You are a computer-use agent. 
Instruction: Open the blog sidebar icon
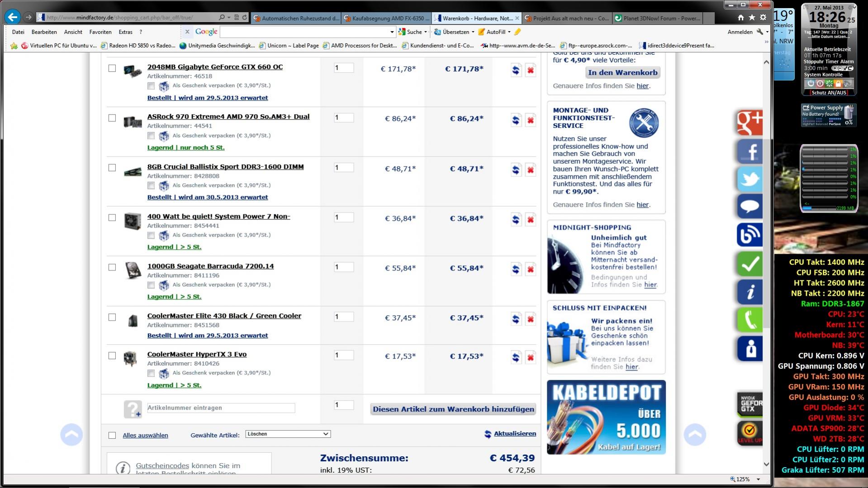[x=749, y=235]
